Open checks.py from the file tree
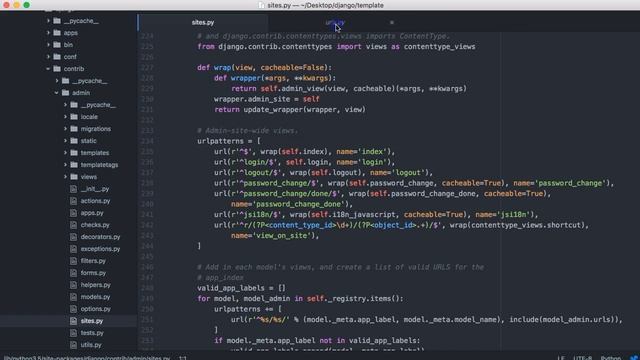Image resolution: width=640 pixels, height=360 pixels. [95, 225]
